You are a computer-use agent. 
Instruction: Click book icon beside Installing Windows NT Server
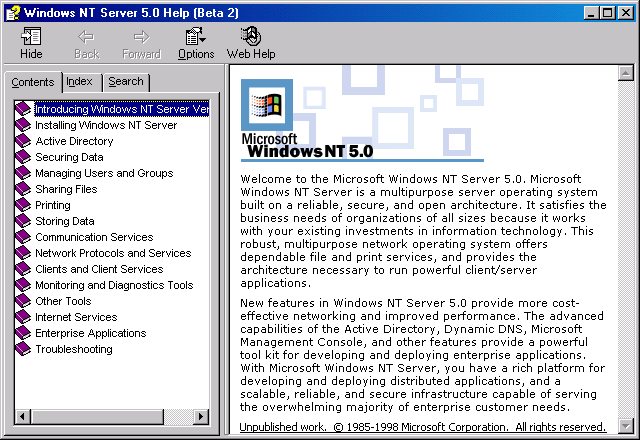[23, 125]
